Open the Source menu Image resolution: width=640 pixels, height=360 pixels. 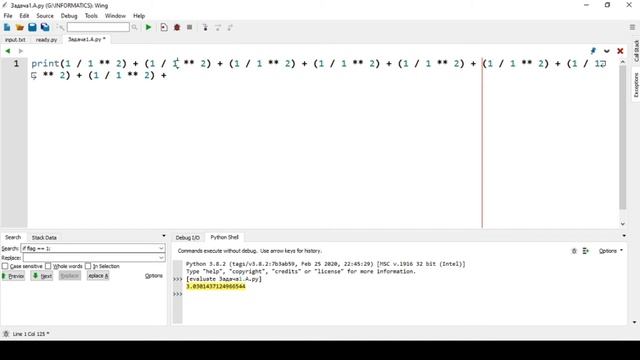pos(45,16)
